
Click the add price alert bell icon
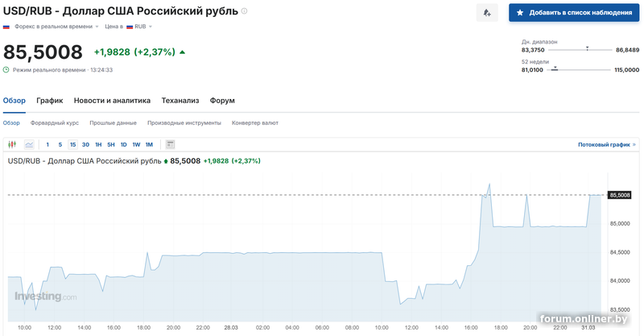click(485, 13)
